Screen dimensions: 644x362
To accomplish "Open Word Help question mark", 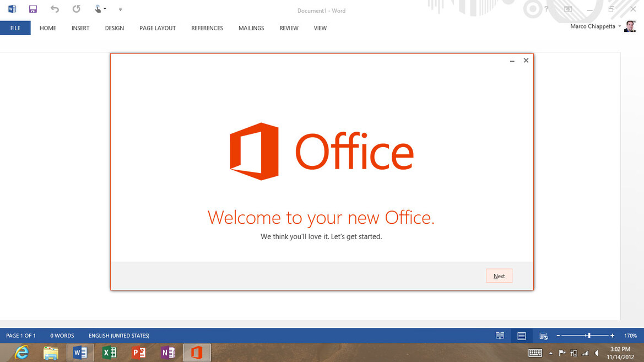I will point(546,9).
